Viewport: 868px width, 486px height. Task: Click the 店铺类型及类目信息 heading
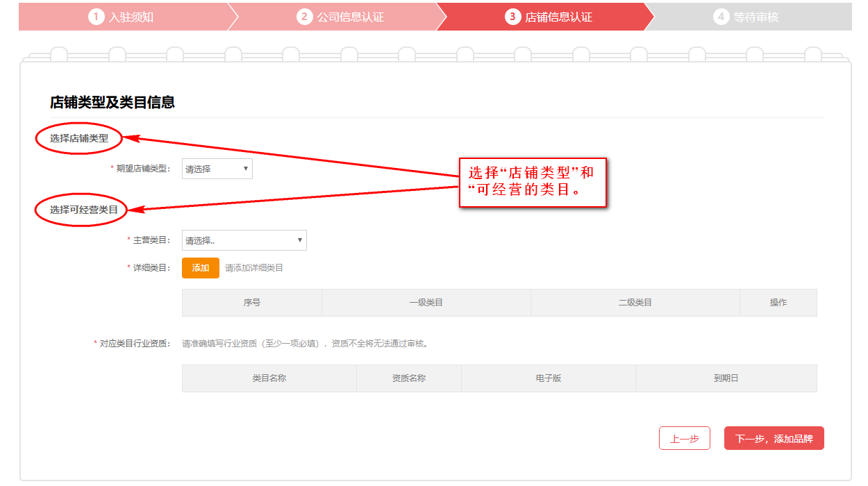pyautogui.click(x=112, y=103)
